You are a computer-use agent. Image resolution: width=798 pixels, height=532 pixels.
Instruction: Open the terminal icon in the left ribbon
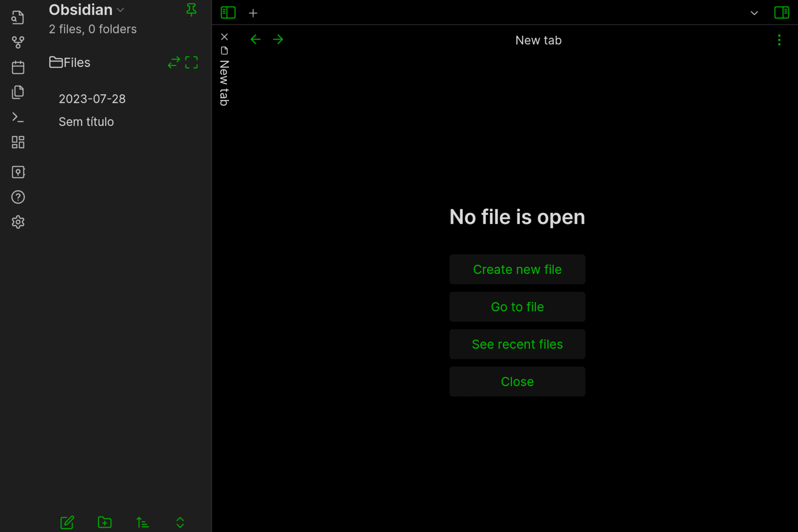coord(18,117)
